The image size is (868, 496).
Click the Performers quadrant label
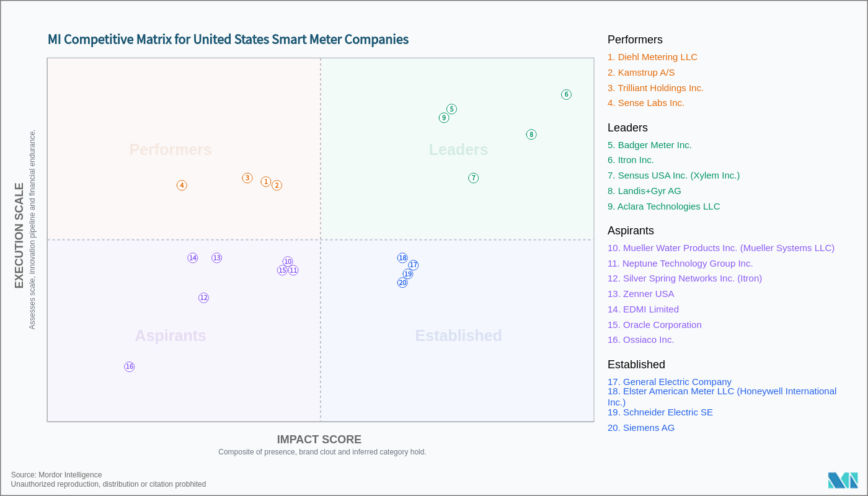[x=170, y=150]
